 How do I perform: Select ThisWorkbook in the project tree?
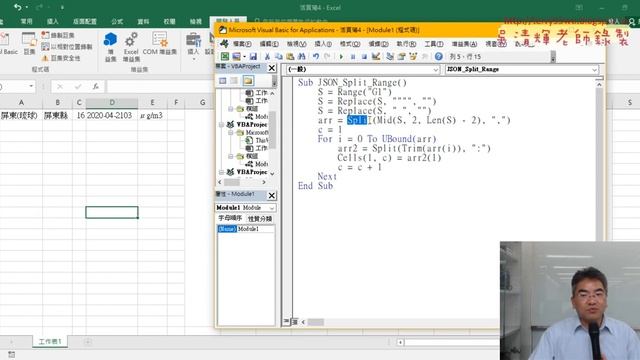point(258,140)
